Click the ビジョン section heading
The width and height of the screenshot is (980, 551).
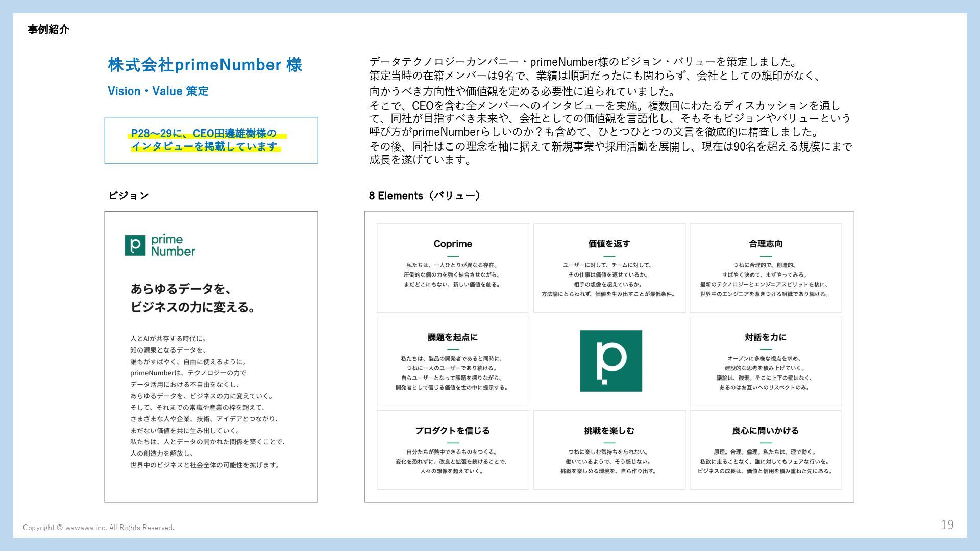[129, 195]
